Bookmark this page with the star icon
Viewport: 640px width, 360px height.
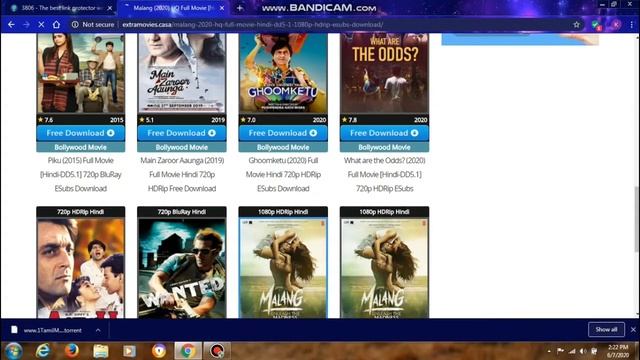pyautogui.click(x=576, y=24)
